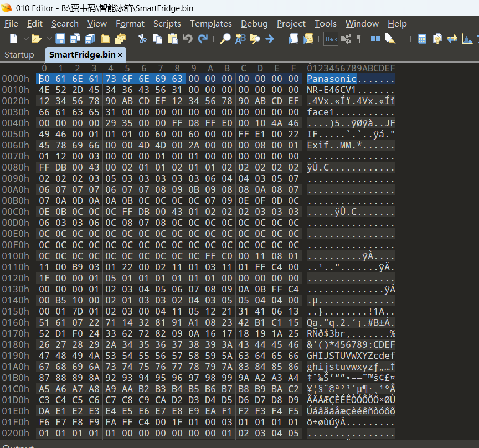Click the Close All files icon
Screen dimensions: 479x448
(120, 39)
